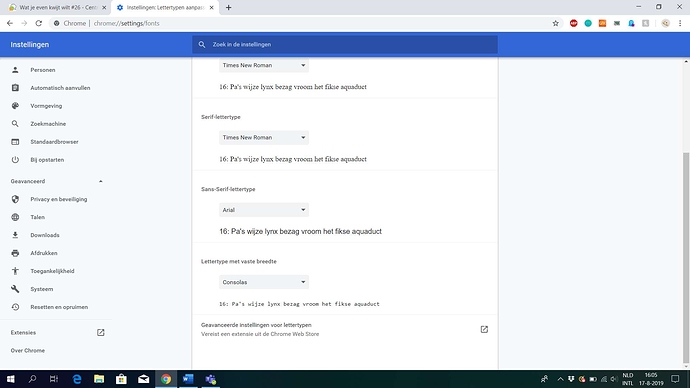Open advanced font settings external link icon
Image resolution: width=690 pixels, height=388 pixels.
coord(484,329)
